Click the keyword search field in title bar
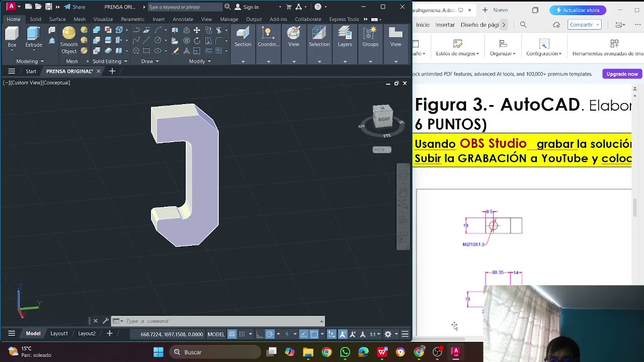Viewport: 644px width, 362px height. pos(184,7)
